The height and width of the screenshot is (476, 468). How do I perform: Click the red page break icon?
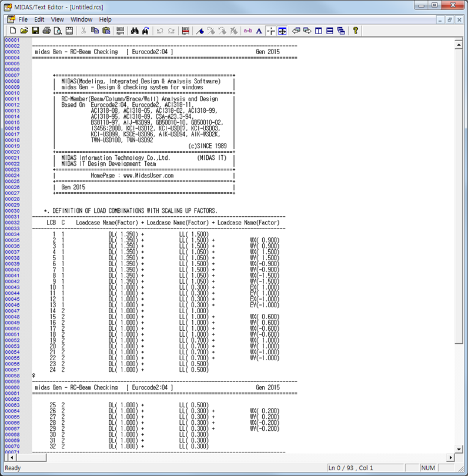click(186, 31)
